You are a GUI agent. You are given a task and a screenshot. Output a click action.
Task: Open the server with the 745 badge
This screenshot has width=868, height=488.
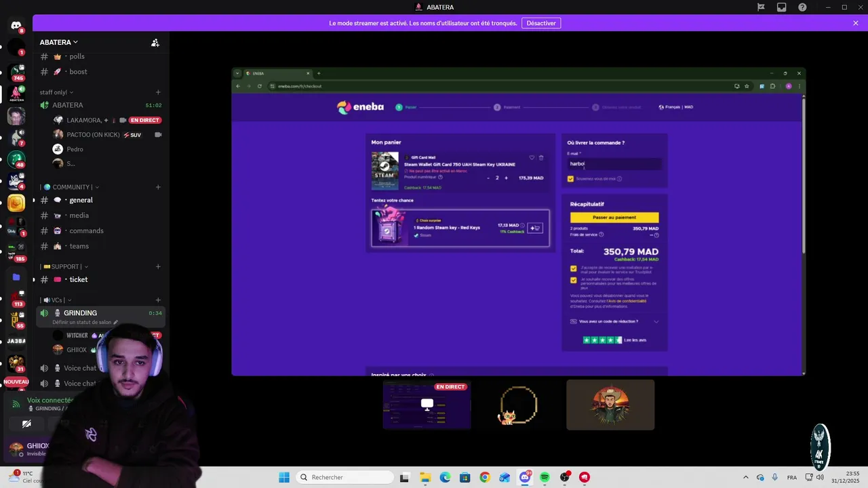(x=16, y=71)
